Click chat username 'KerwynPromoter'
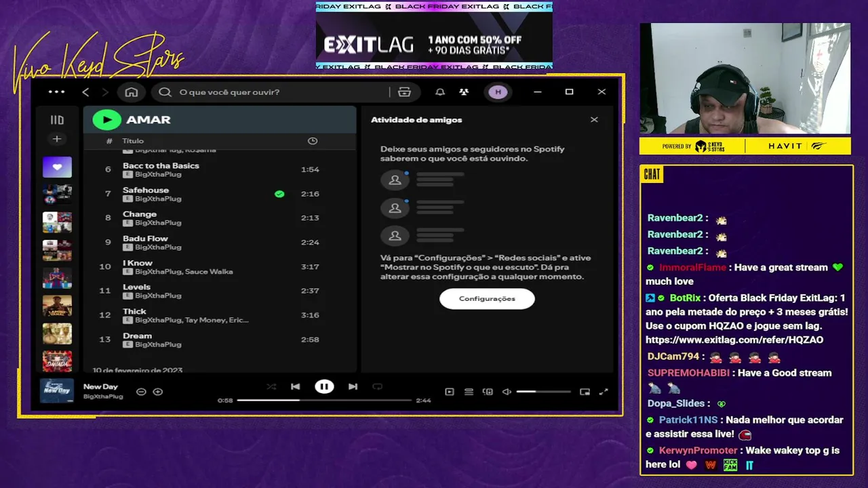Viewport: 868px width, 488px height. pyautogui.click(x=698, y=451)
